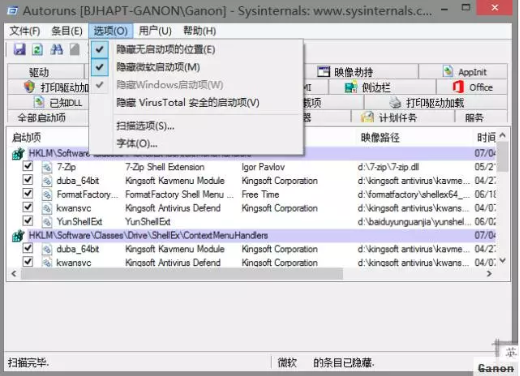Minimize the Autoruns window

click(x=444, y=9)
